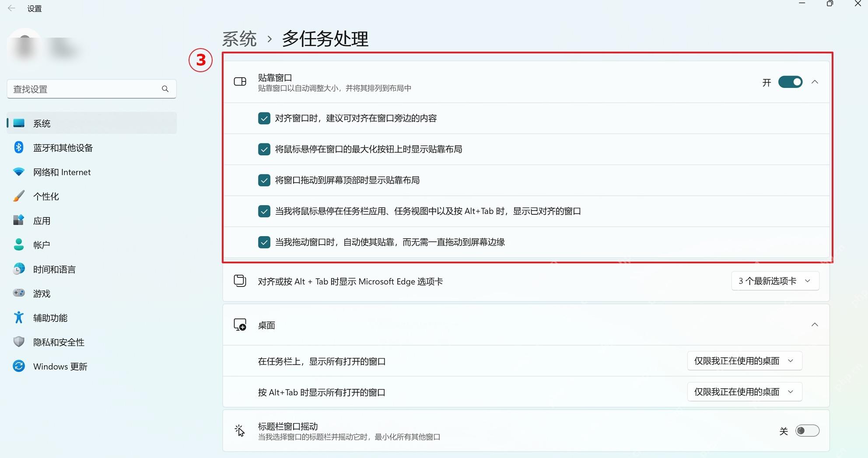
Task: Click the 多任务处理 page title
Action: click(325, 39)
